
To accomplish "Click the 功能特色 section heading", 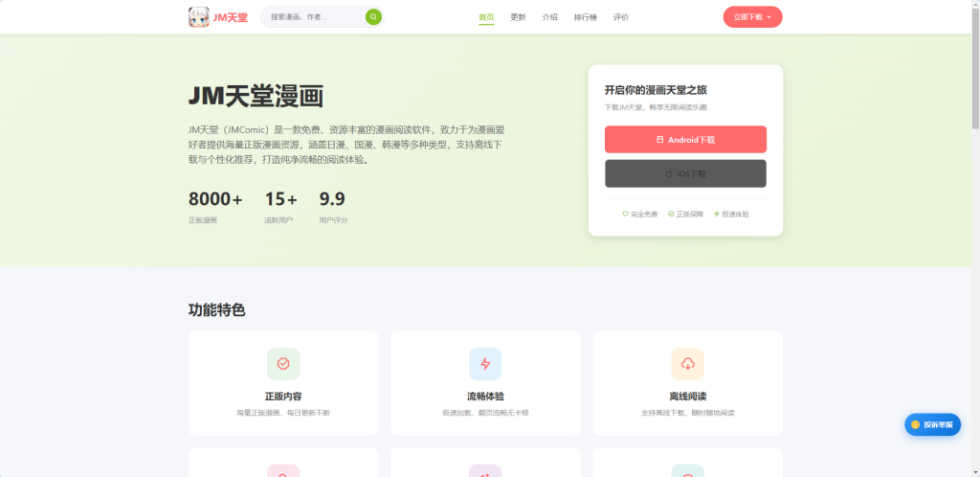I will coord(217,309).
